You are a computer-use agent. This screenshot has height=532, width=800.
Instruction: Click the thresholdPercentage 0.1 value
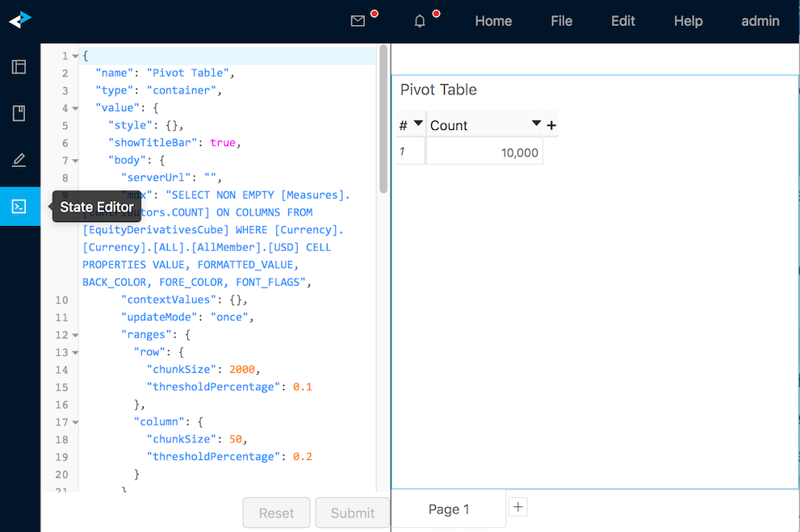pyautogui.click(x=303, y=387)
